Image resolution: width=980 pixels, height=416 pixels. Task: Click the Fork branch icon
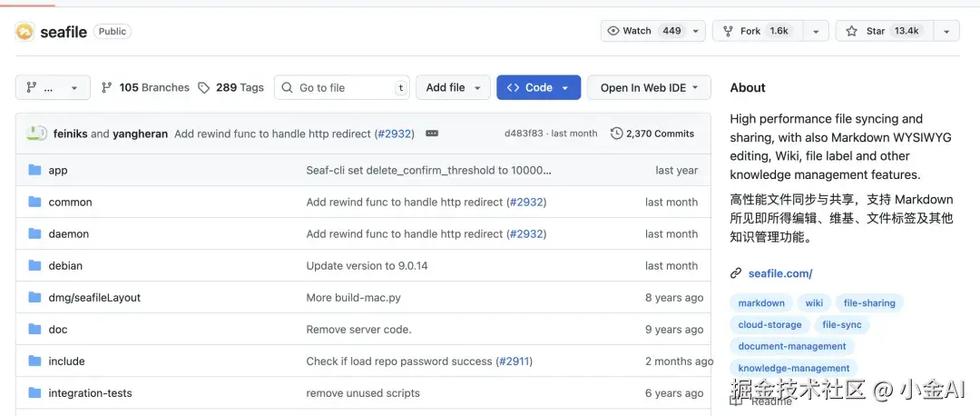728,31
